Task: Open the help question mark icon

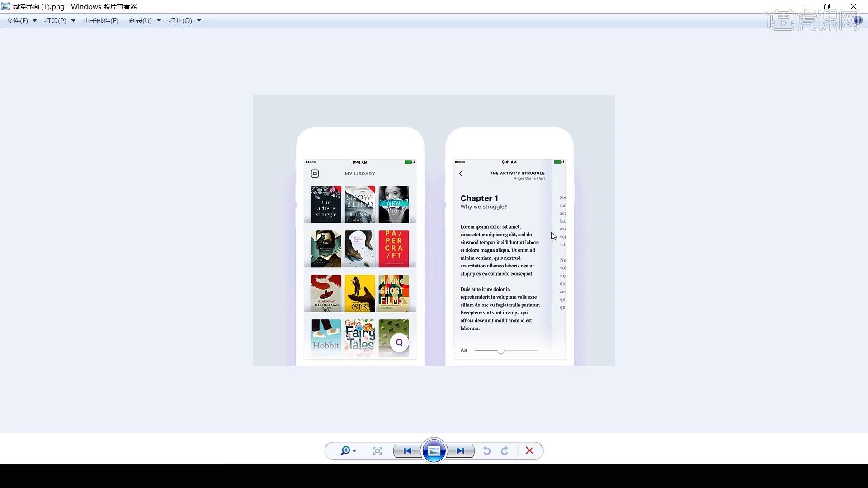Action: pyautogui.click(x=858, y=20)
